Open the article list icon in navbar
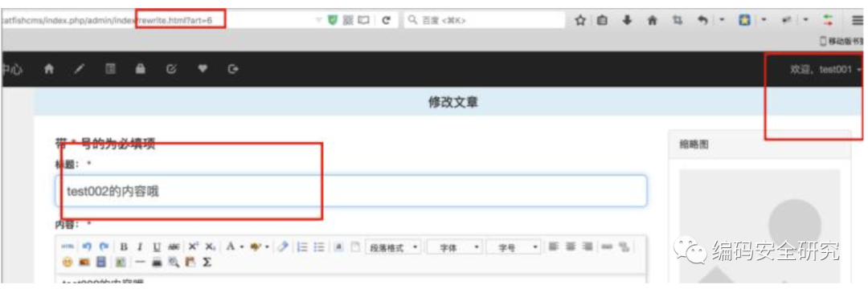This screenshot has width=868, height=289. 110,69
